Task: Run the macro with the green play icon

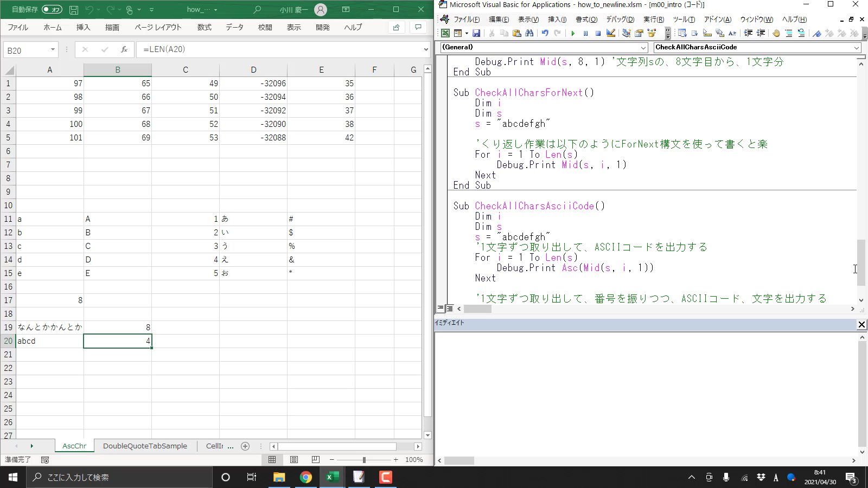Action: tap(573, 34)
